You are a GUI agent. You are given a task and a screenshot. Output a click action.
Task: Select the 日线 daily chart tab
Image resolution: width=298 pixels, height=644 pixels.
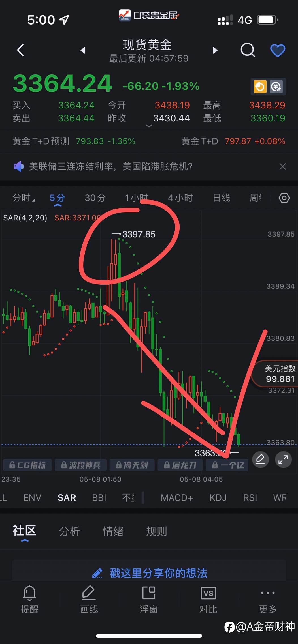[221, 198]
